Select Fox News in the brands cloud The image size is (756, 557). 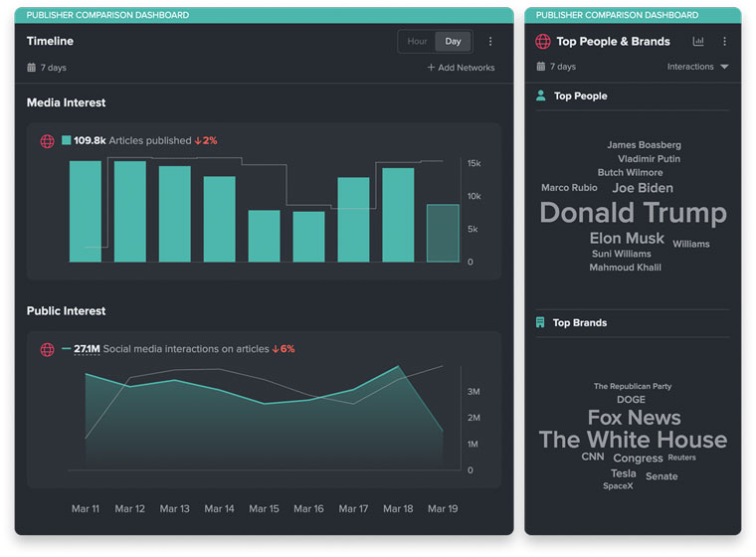coord(634,418)
